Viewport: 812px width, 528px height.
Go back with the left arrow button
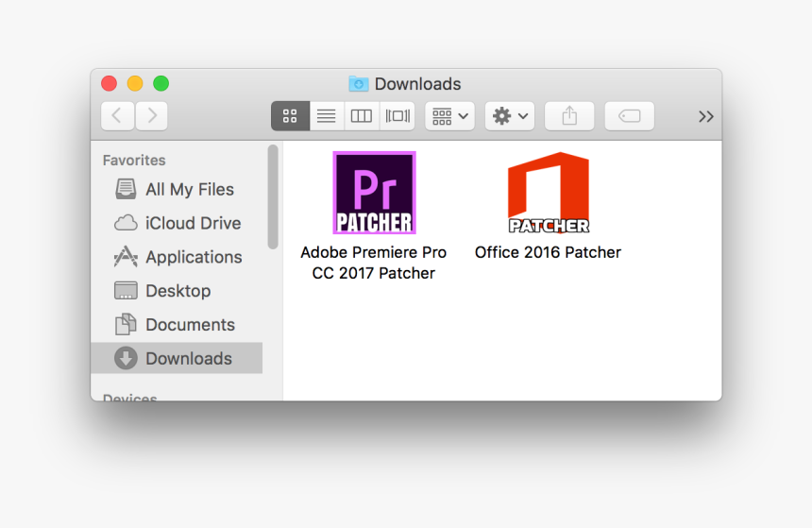pyautogui.click(x=118, y=115)
